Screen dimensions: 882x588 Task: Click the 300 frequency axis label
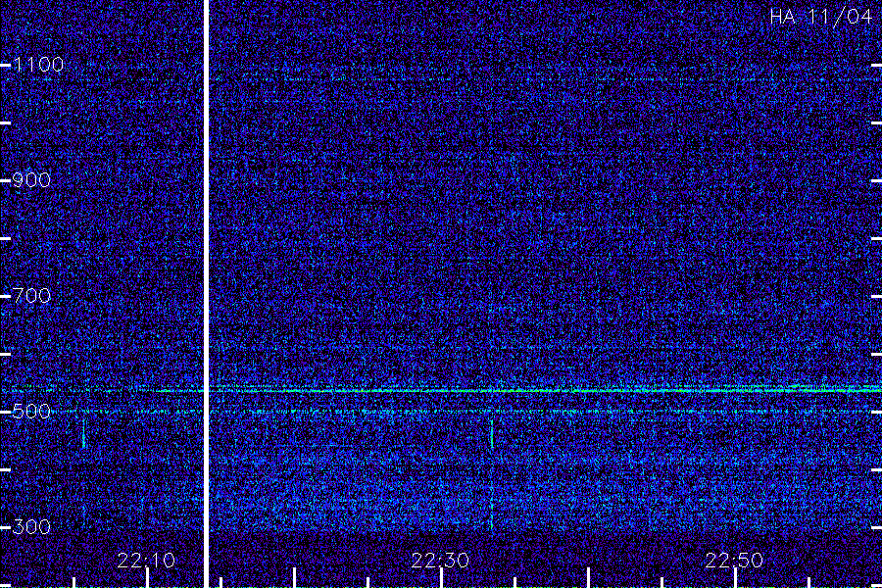(31, 526)
